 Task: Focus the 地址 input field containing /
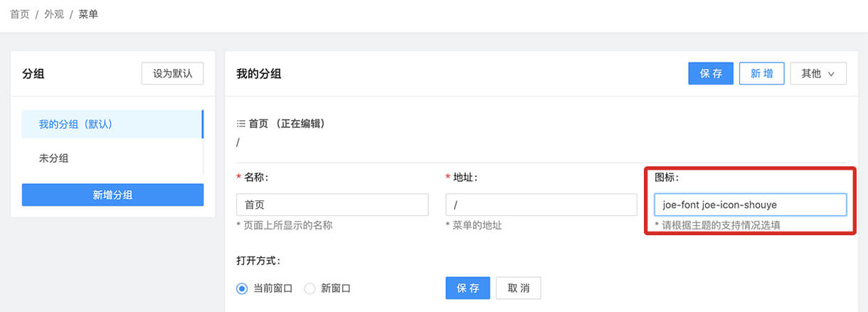coord(541,205)
